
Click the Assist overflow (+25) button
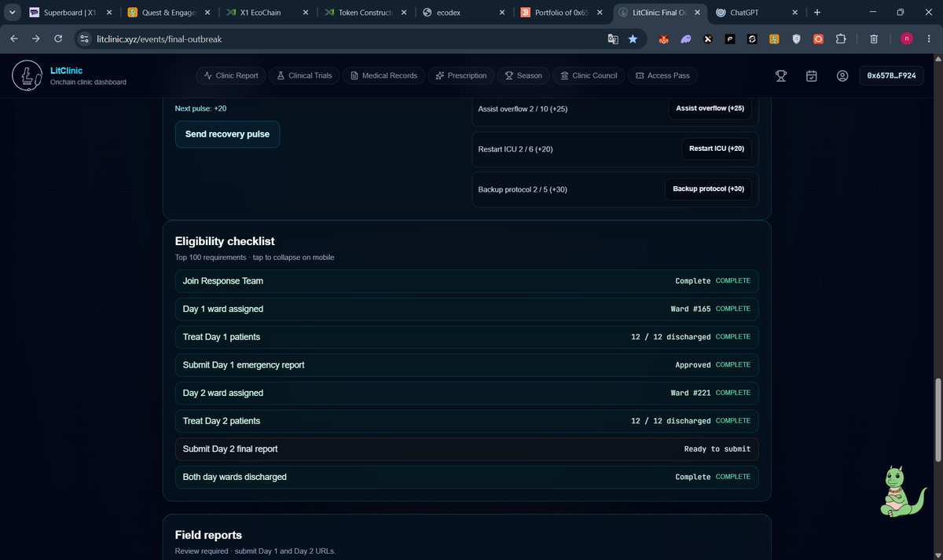coord(710,108)
